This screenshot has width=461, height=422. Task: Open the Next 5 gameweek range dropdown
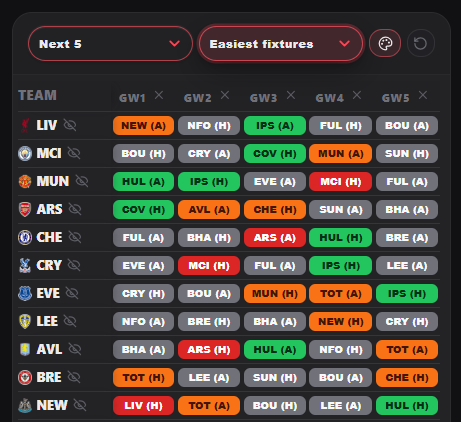tap(110, 44)
